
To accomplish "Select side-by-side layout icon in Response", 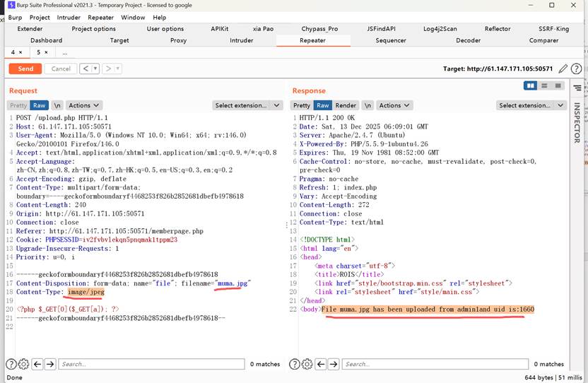I will tap(530, 86).
